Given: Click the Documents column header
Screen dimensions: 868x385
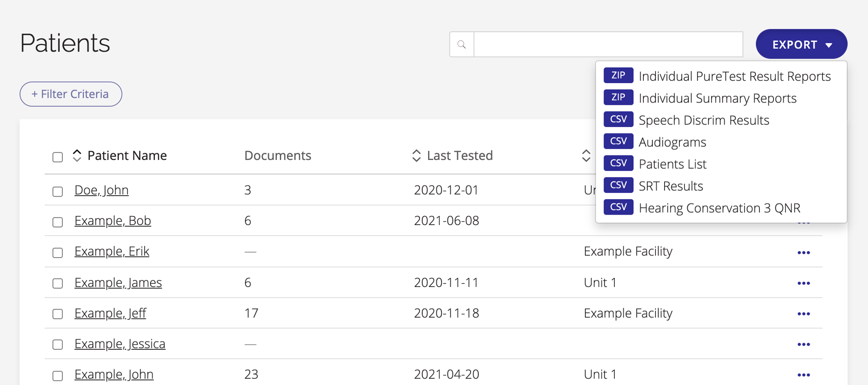Looking at the screenshot, I should coord(278,155).
